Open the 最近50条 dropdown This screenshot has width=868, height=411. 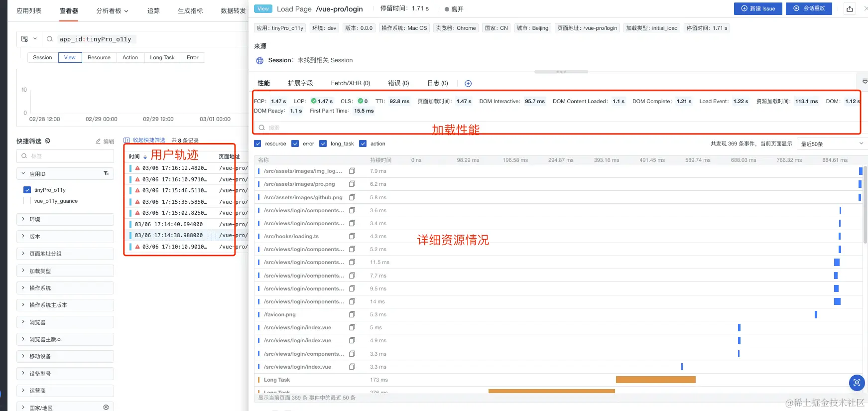832,143
